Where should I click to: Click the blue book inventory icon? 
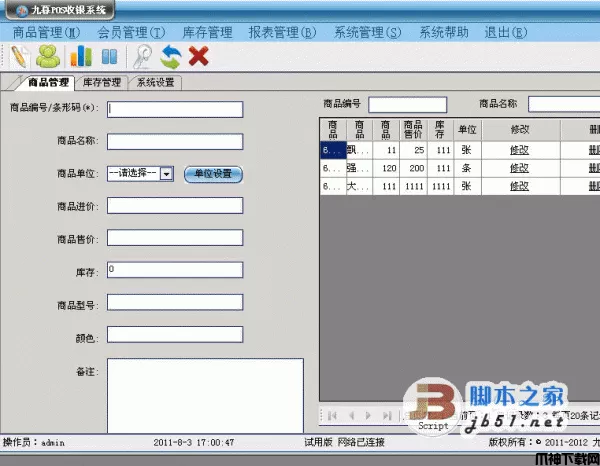click(109, 57)
